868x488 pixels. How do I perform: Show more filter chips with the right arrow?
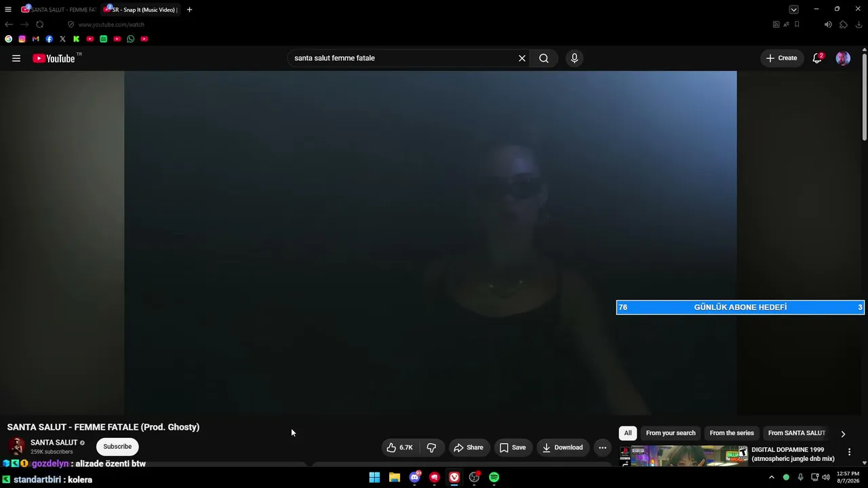(843, 434)
